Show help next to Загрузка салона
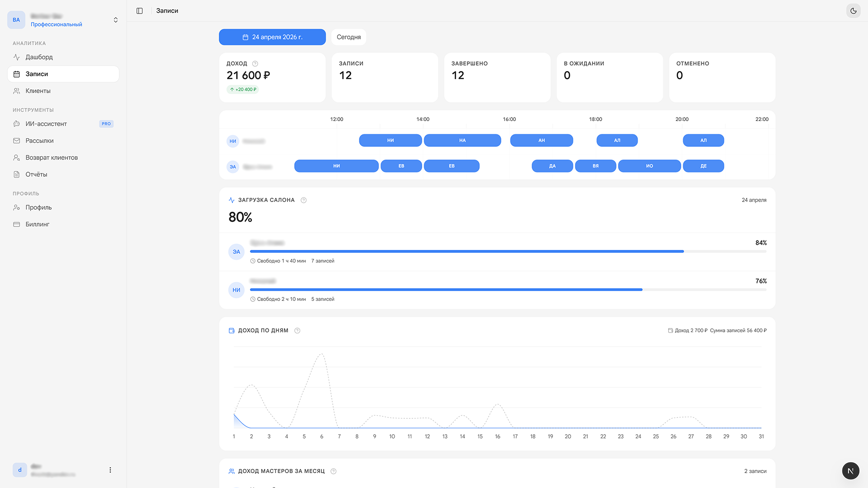Image resolution: width=868 pixels, height=488 pixels. (304, 200)
